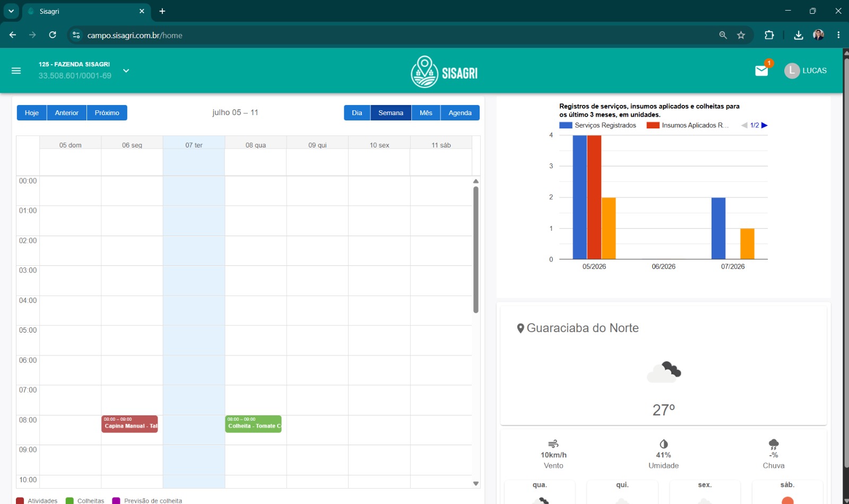Click the 125 - FAZENDA SISAGRI farm name
The height and width of the screenshot is (504, 849).
click(74, 64)
